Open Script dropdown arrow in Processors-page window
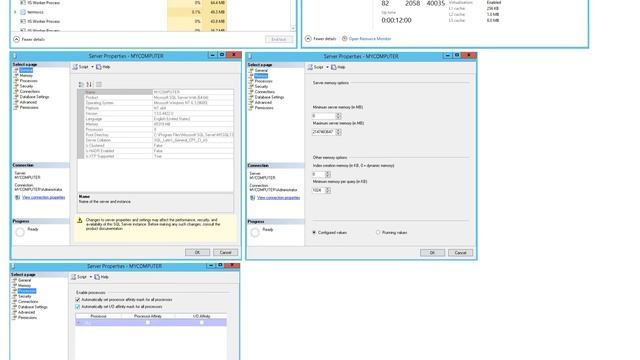Viewport: 640px width, 360px height. [x=91, y=277]
